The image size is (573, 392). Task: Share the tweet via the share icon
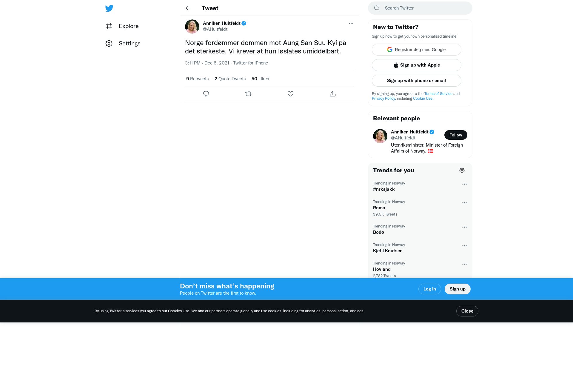[x=333, y=94]
